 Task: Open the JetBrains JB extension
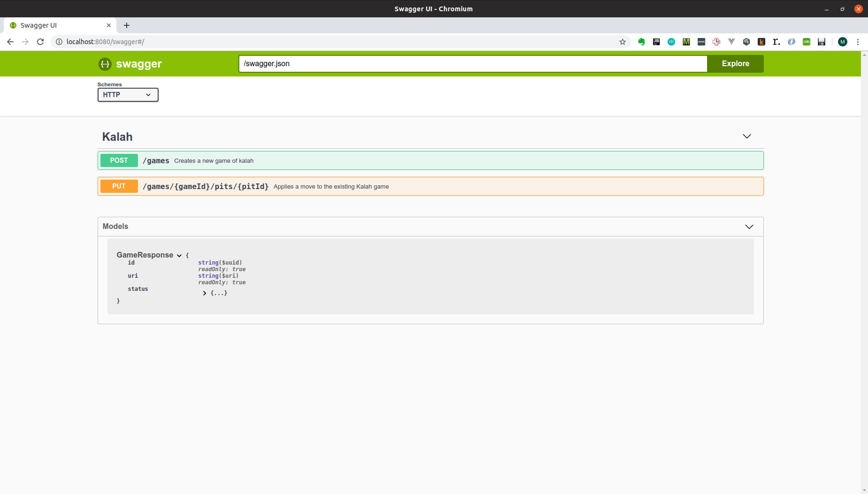click(x=656, y=42)
